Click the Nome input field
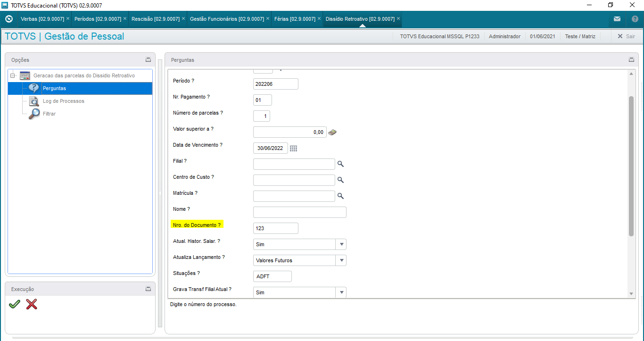 click(x=300, y=212)
